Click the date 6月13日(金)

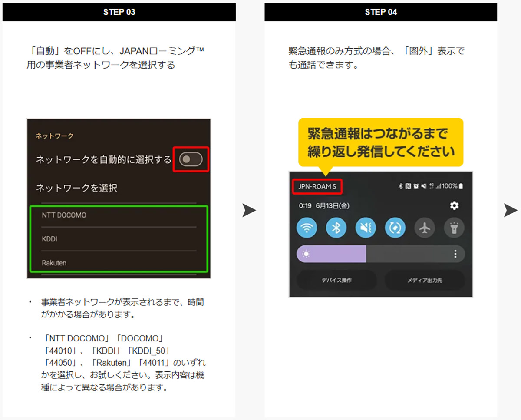tap(333, 206)
